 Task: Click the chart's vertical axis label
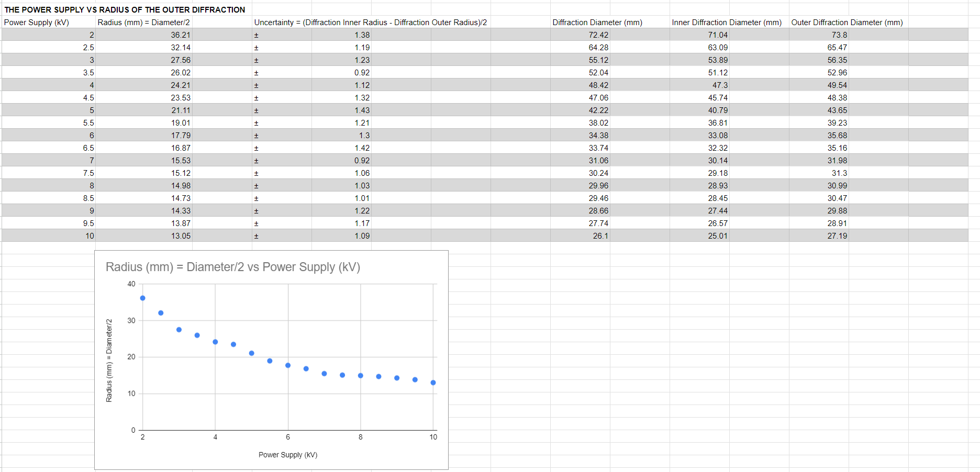tap(109, 360)
